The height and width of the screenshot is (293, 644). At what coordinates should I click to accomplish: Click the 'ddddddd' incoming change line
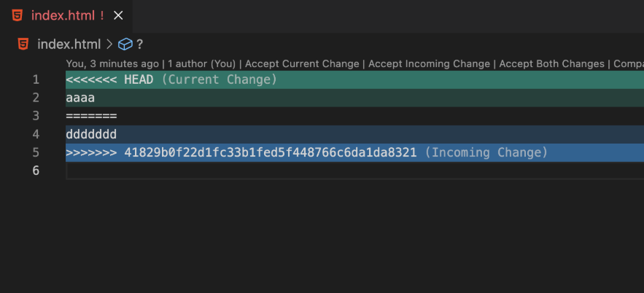(x=355, y=134)
